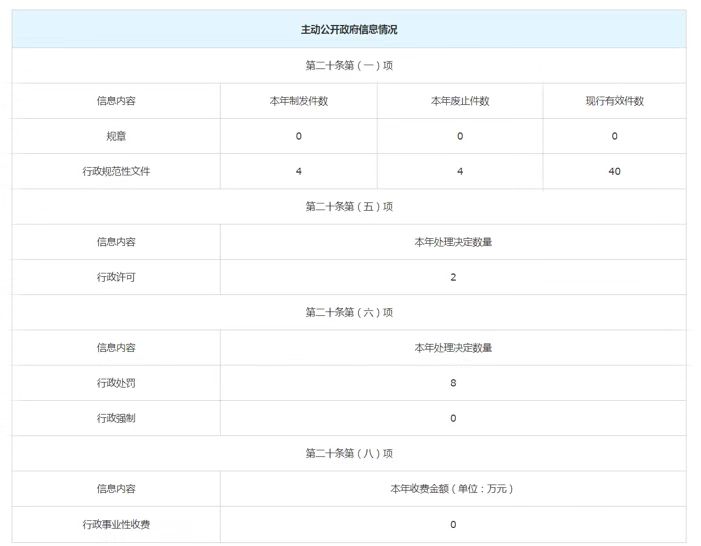
Task: Select the 行政强制 row label
Action: 116,418
